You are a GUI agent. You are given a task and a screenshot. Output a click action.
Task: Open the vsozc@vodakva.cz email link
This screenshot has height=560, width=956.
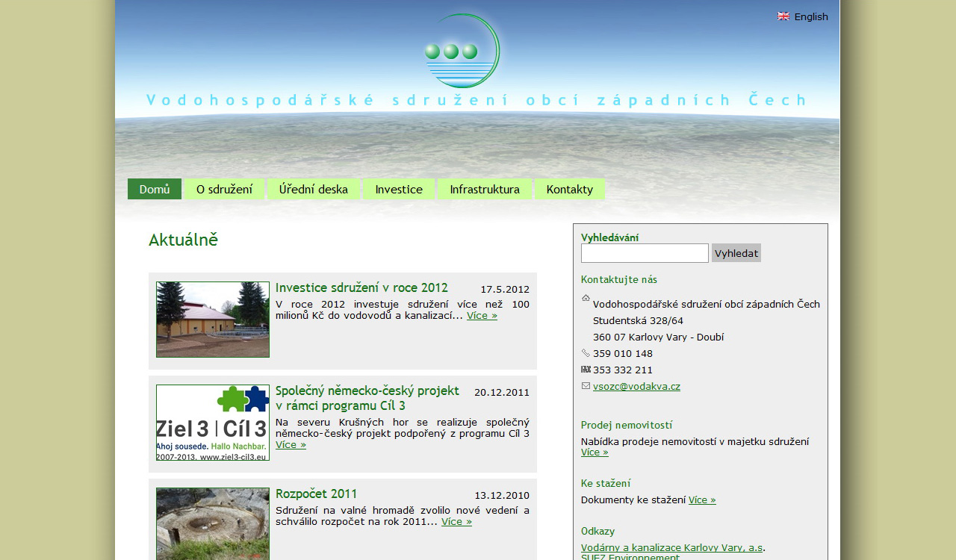click(x=636, y=387)
